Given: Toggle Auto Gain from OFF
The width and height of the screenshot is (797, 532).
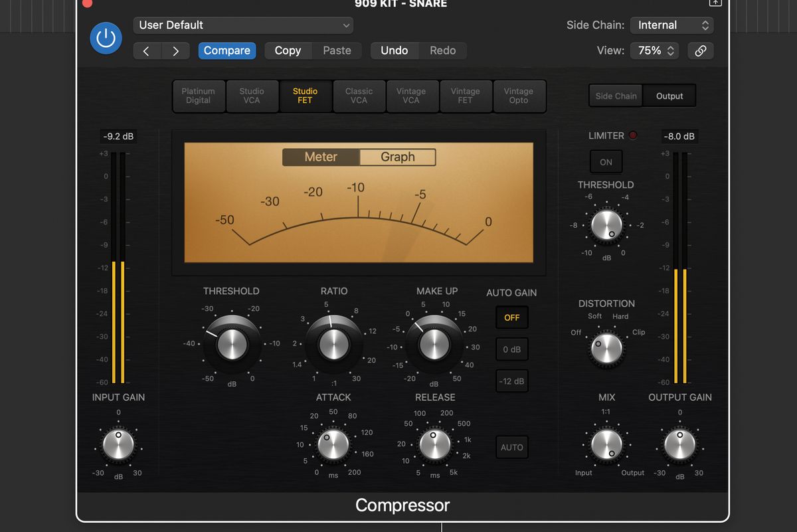Looking at the screenshot, I should tap(511, 317).
